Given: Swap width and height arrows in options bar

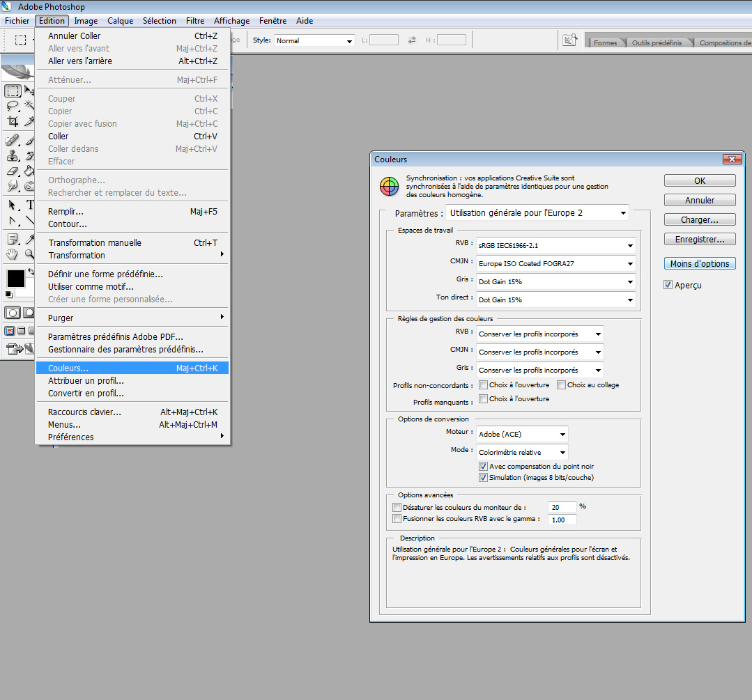Looking at the screenshot, I should point(412,40).
